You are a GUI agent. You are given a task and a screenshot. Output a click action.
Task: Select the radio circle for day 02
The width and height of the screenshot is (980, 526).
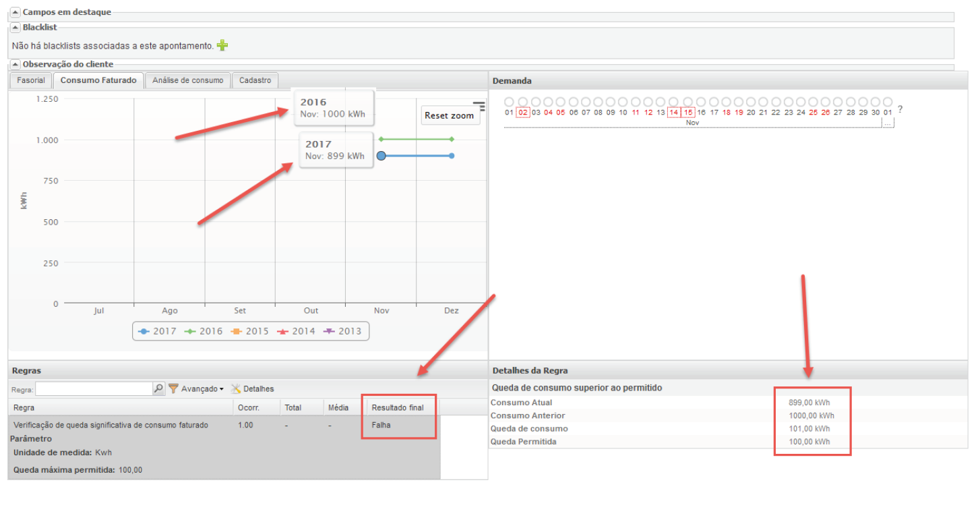[522, 102]
